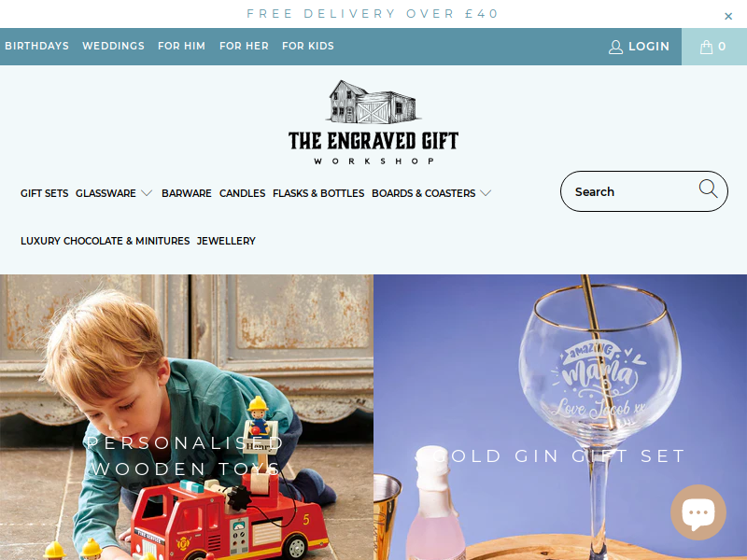Click the Engraved Gift Workshop barn logo
Screen dimensions: 747x560
[x=373, y=122]
